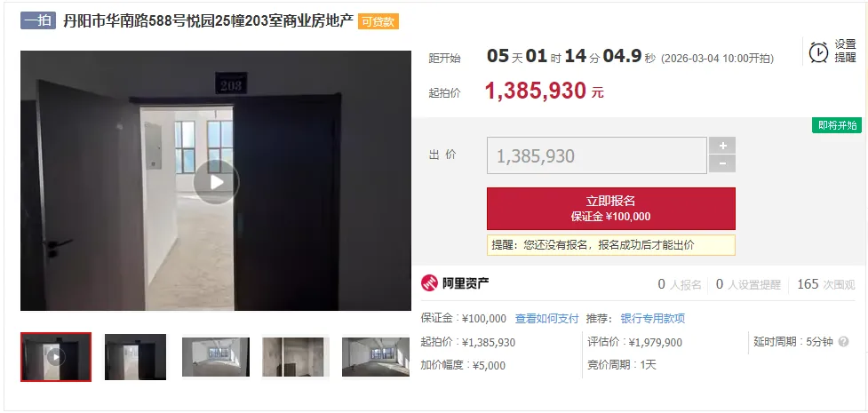This screenshot has width=868, height=413.
Task: Open the 查看如何支付 link
Action: pyautogui.click(x=547, y=318)
